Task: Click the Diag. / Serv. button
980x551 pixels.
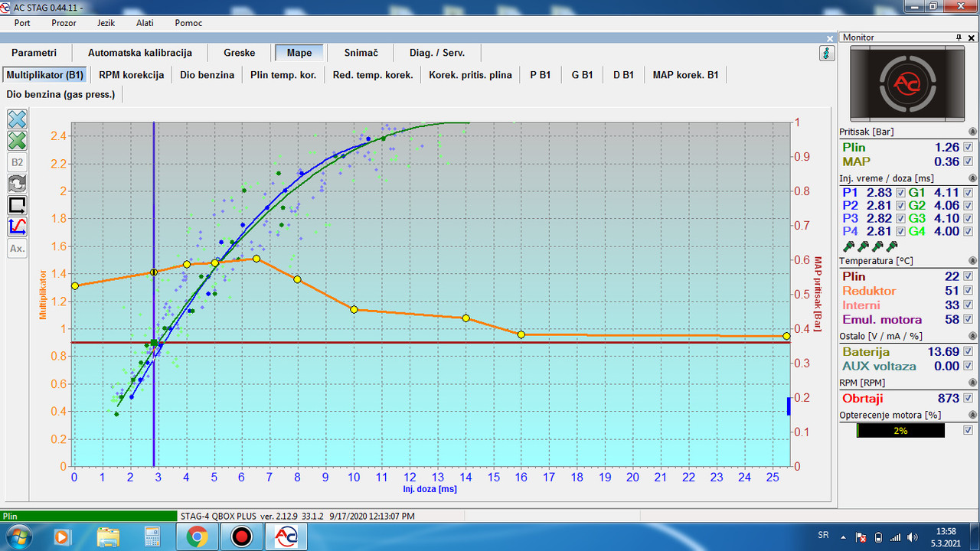Action: pyautogui.click(x=437, y=53)
